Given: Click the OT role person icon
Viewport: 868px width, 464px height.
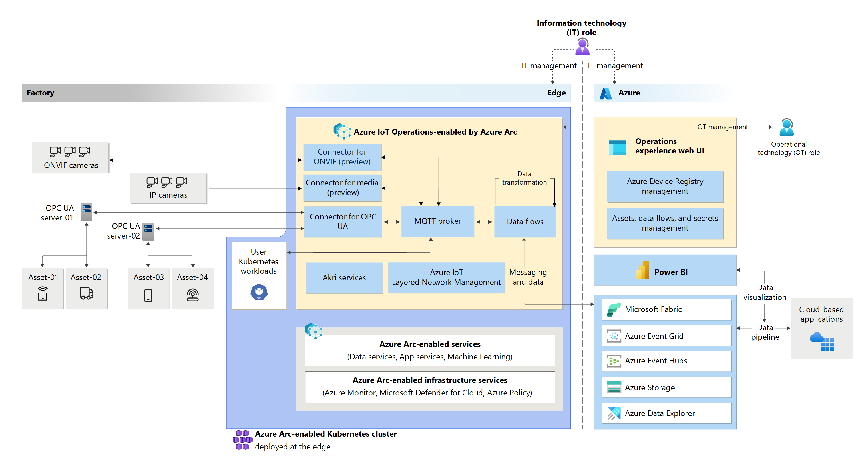Looking at the screenshot, I should [787, 127].
